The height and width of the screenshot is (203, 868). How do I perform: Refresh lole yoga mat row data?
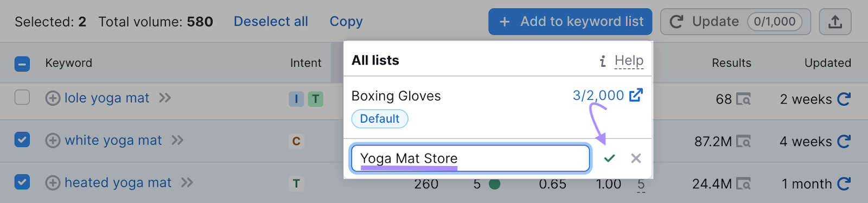tap(844, 99)
